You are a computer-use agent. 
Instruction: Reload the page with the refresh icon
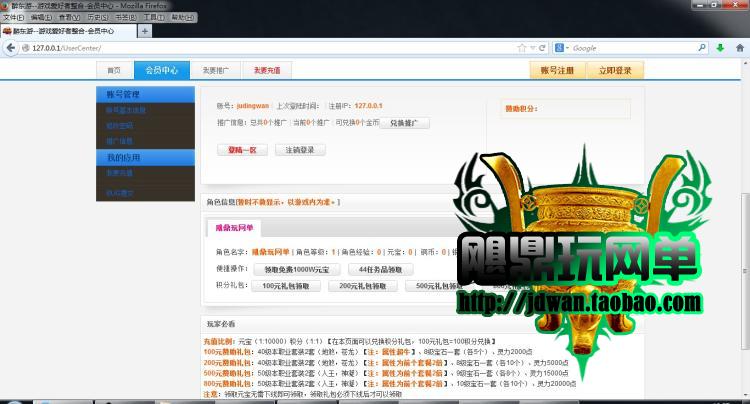pos(542,48)
